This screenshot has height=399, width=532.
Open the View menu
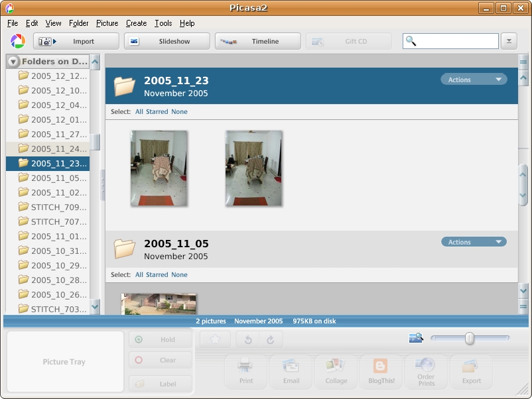[x=53, y=23]
